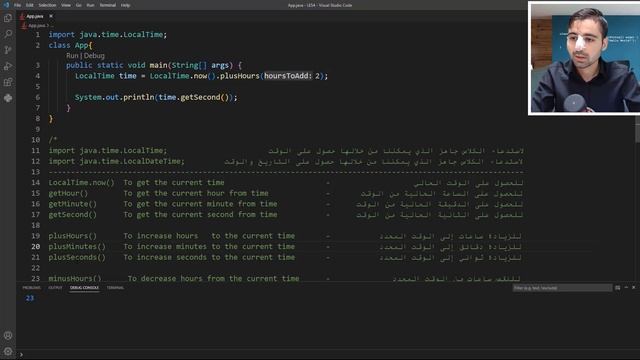The height and width of the screenshot is (360, 640).
Task: Click the Run code lens above main
Action: (72, 56)
